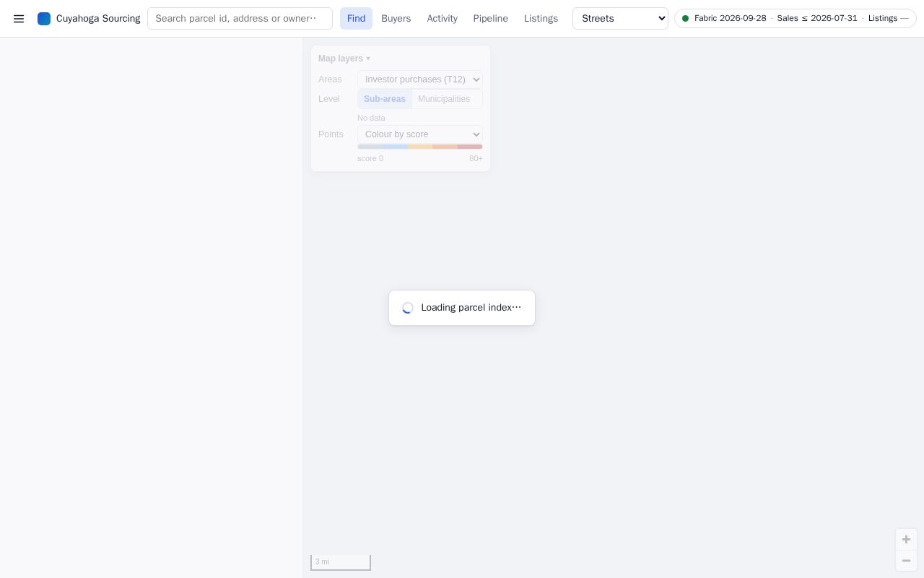Open the Listings tab
This screenshot has width=924, height=578.
[541, 19]
